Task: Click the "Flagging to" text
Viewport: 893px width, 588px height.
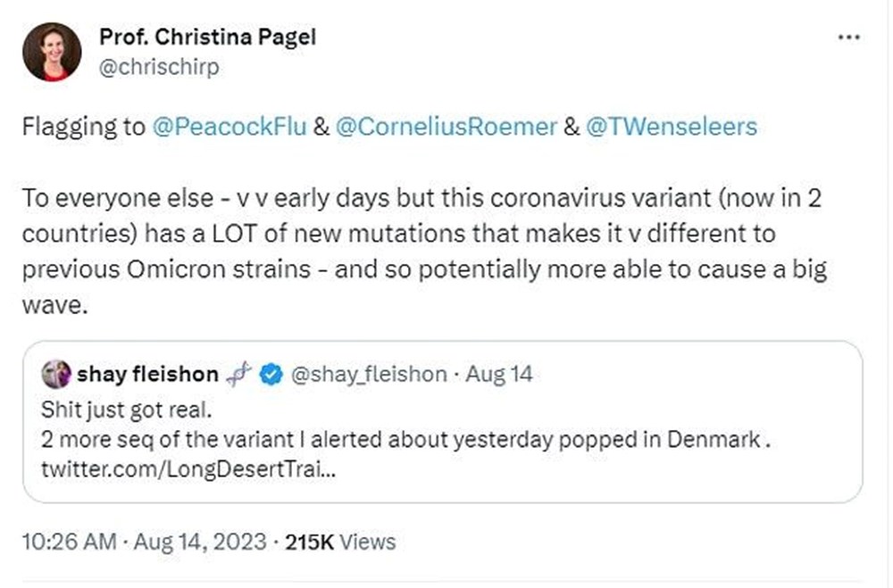Action: pyautogui.click(x=83, y=127)
